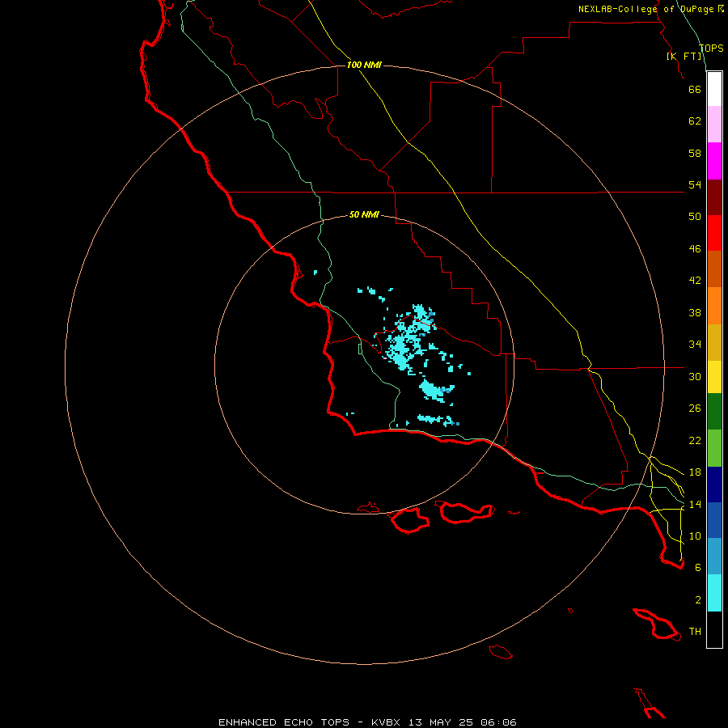Pick the magenta color segment in the legend
The height and width of the screenshot is (728, 728).
click(714, 161)
